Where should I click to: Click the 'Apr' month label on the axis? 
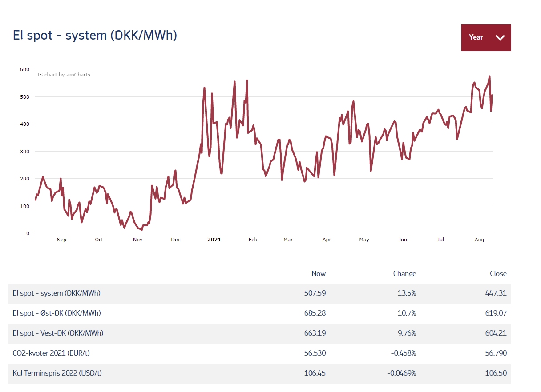[x=327, y=240]
